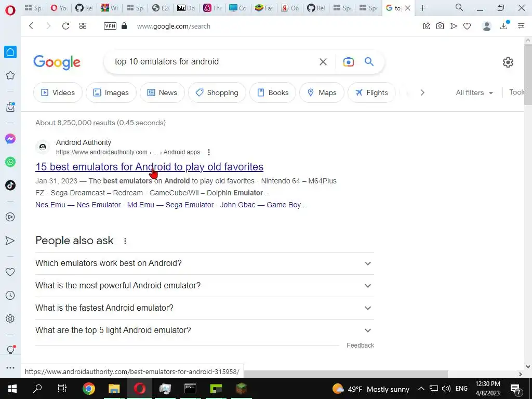Go back to the previous page
This screenshot has width=532, height=399.
point(31,26)
